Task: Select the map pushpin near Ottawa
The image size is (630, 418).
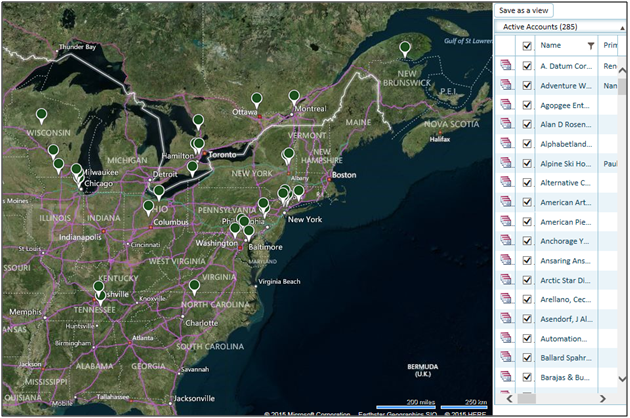Action: pyautogui.click(x=256, y=98)
